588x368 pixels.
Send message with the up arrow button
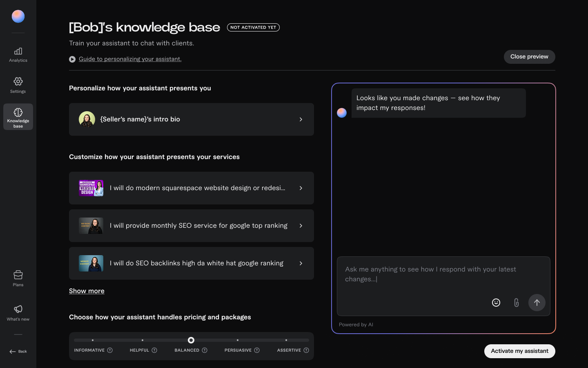tap(537, 303)
